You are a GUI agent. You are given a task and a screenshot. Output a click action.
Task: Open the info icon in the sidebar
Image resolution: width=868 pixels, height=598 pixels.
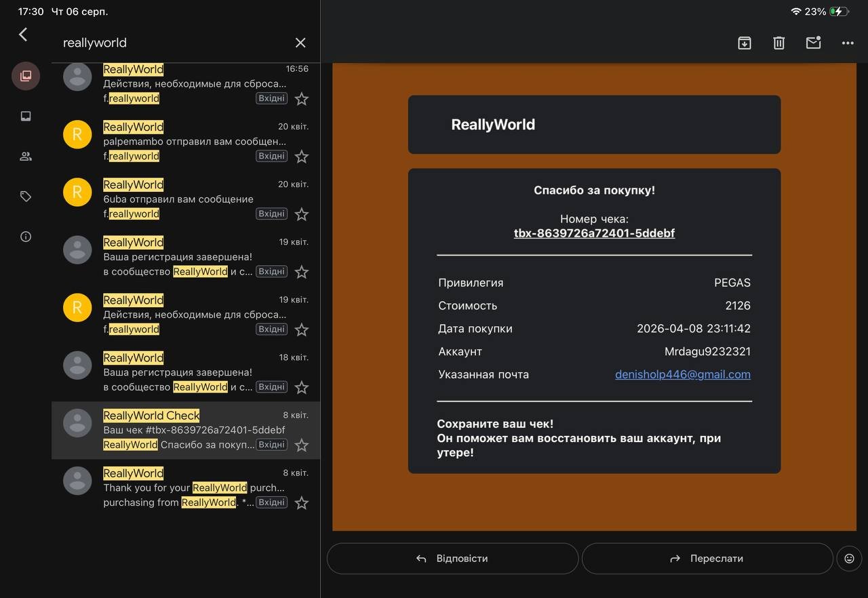coord(26,237)
